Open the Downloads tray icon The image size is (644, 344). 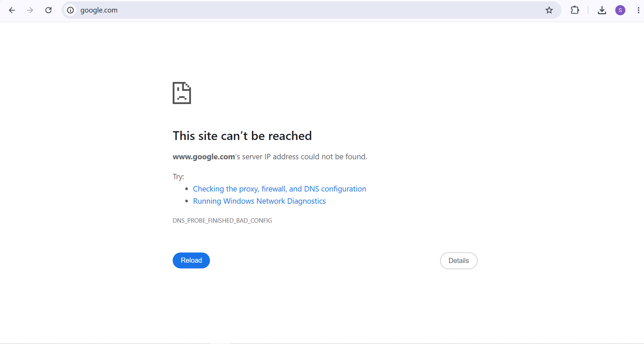[x=602, y=10]
